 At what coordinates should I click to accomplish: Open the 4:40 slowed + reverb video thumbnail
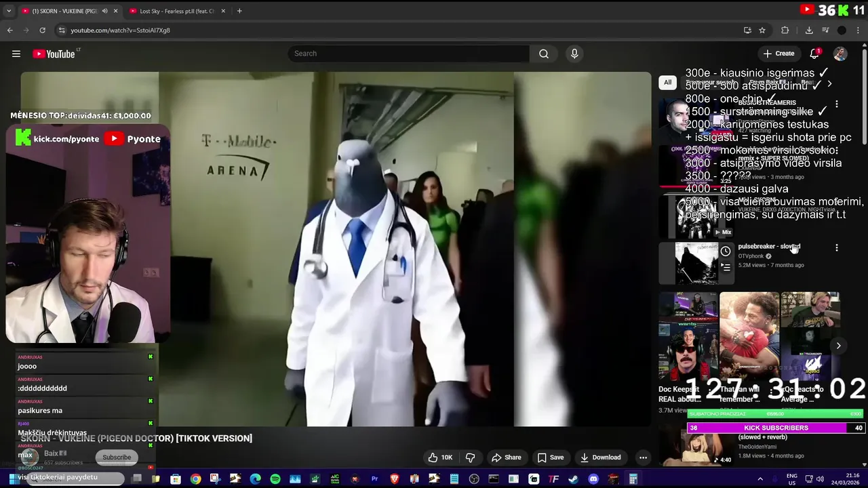(x=696, y=447)
